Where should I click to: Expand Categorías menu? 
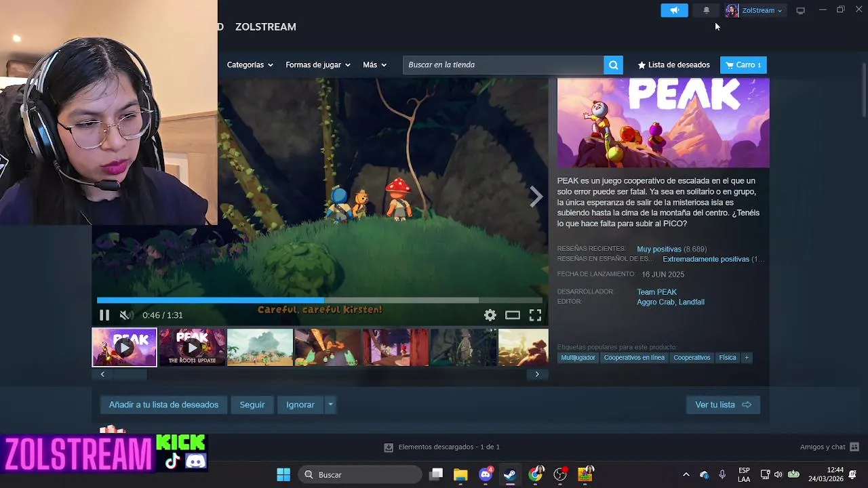pos(250,64)
